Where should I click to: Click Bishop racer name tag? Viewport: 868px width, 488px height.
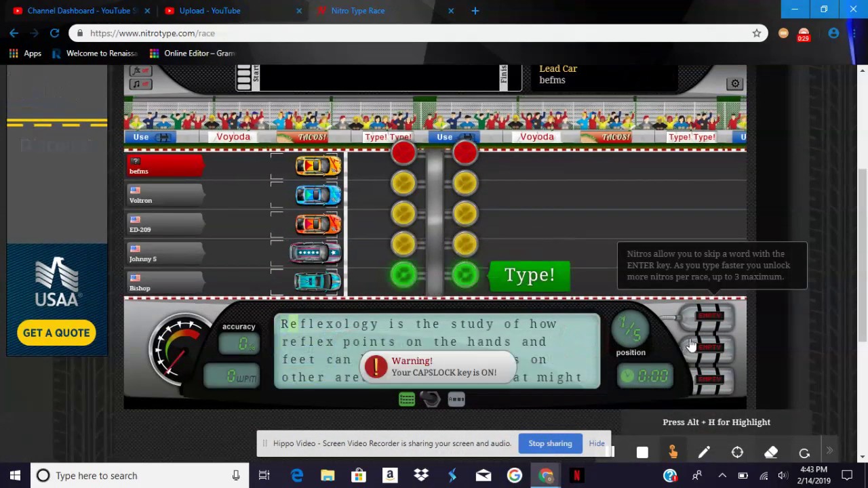165,283
